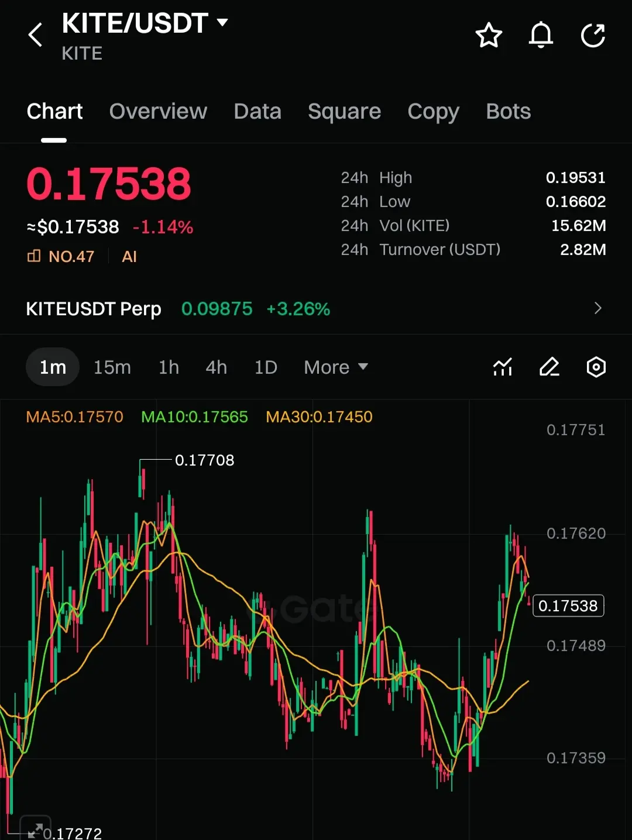Select the 15m timeframe

pos(112,367)
